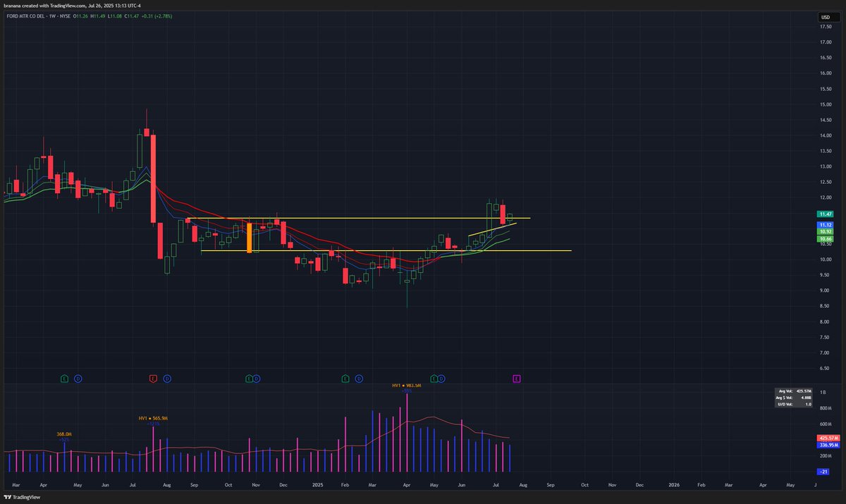Click the 6.50 price axis label
The width and height of the screenshot is (846, 504).
825,368
